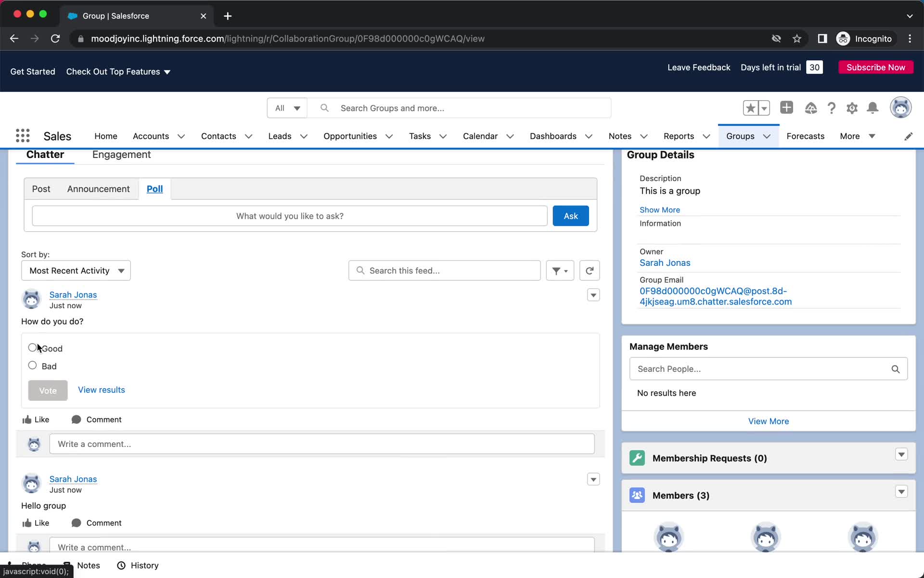Click the pencil icon to edit navigation
This screenshot has width=924, height=578.
(x=908, y=136)
